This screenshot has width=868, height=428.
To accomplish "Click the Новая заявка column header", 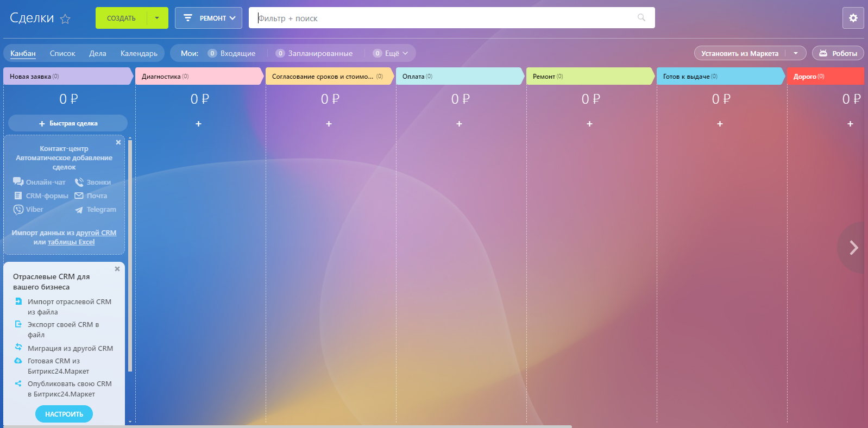I will pyautogui.click(x=68, y=76).
